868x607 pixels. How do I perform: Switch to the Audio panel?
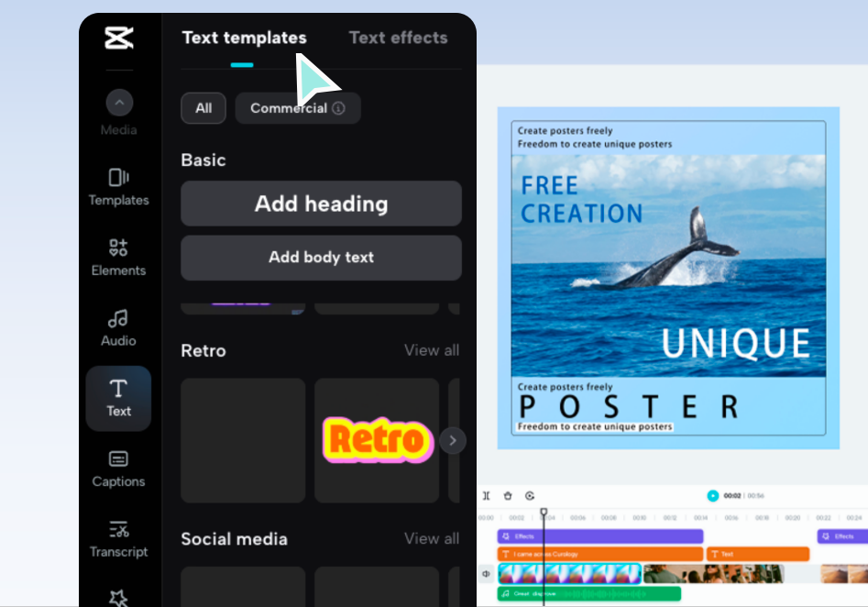tap(118, 326)
